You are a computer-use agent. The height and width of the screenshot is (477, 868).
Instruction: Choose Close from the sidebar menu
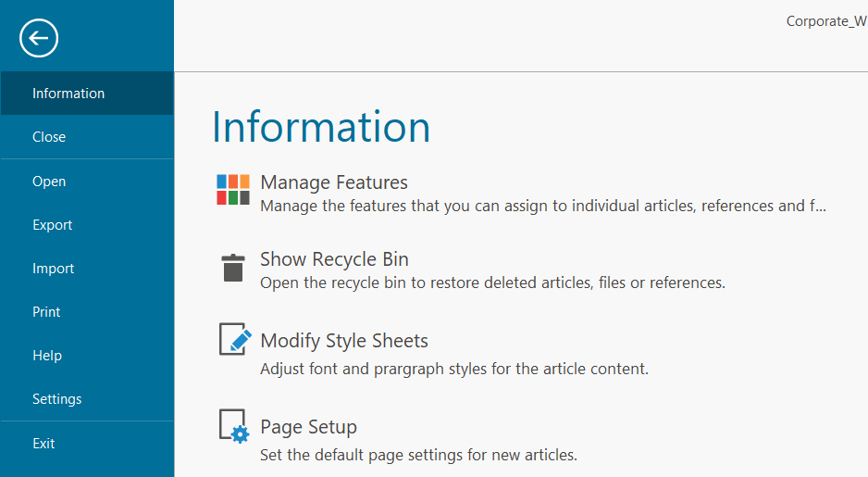[x=49, y=137]
